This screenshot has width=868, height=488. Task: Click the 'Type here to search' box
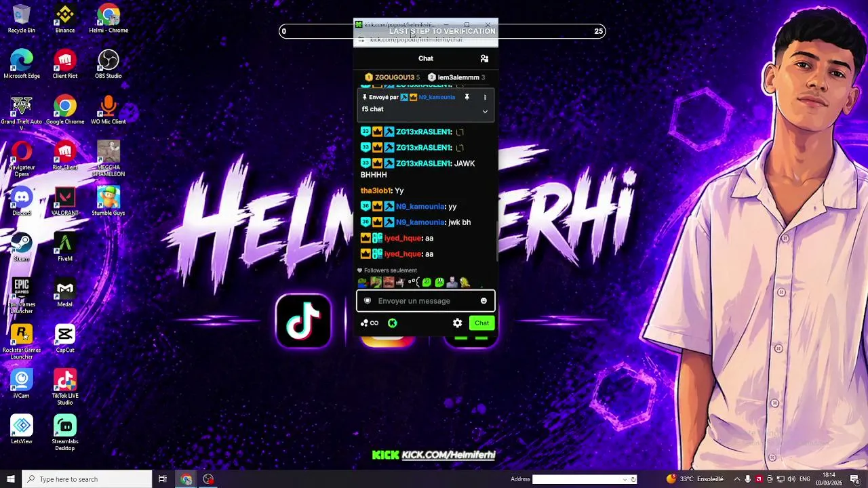pos(87,479)
